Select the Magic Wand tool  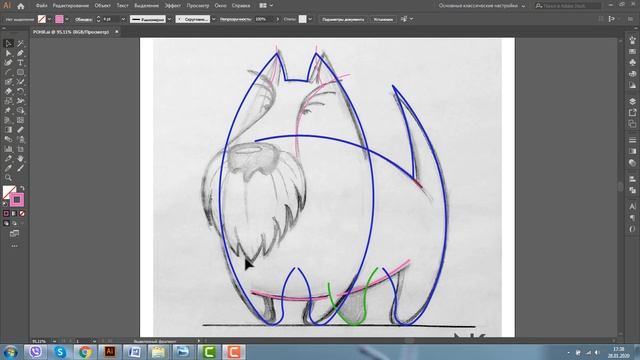(x=20, y=43)
